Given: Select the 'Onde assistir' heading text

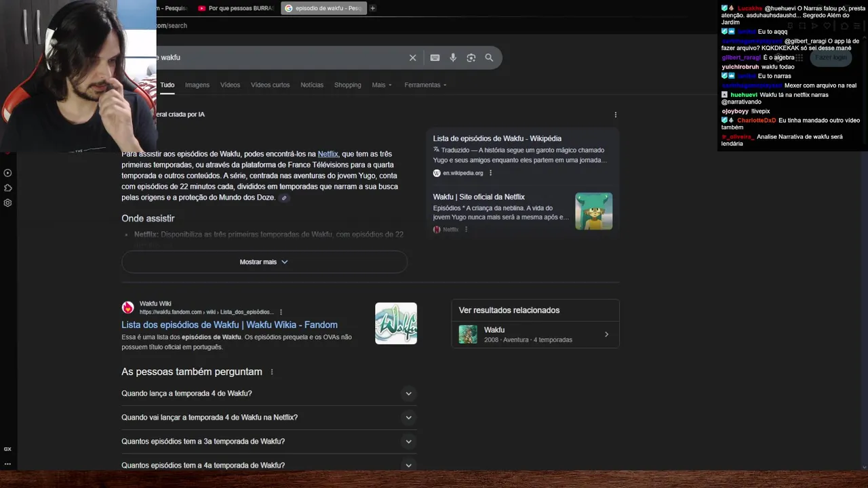Looking at the screenshot, I should (x=148, y=218).
